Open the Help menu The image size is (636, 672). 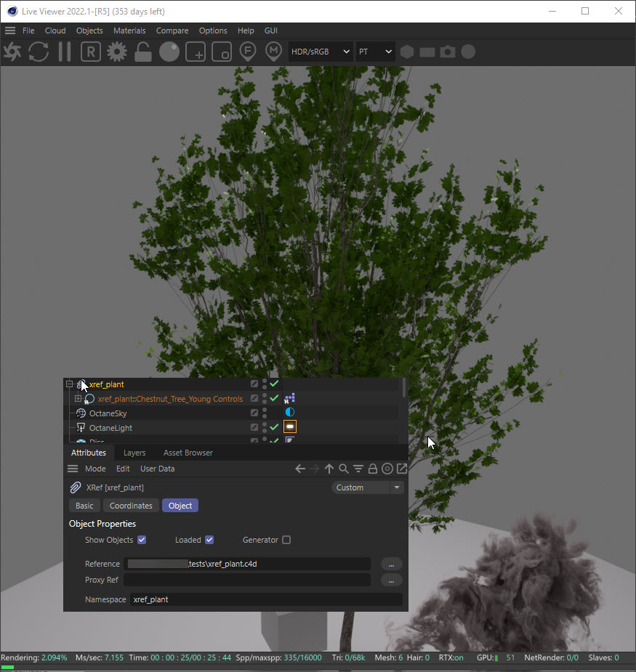pos(246,31)
